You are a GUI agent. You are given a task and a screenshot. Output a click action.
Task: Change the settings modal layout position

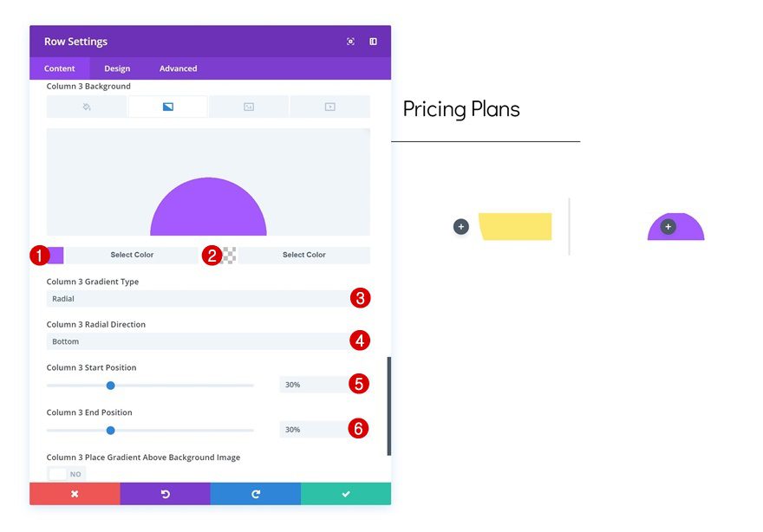coord(374,41)
